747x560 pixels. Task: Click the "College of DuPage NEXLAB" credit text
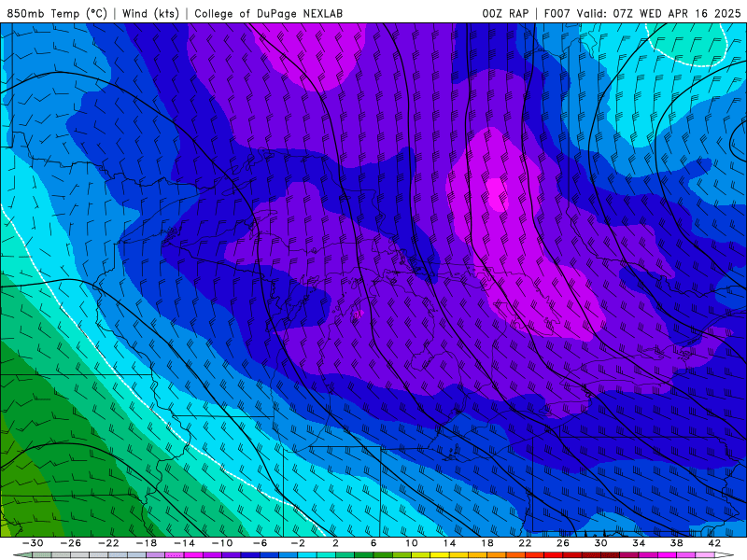click(268, 13)
